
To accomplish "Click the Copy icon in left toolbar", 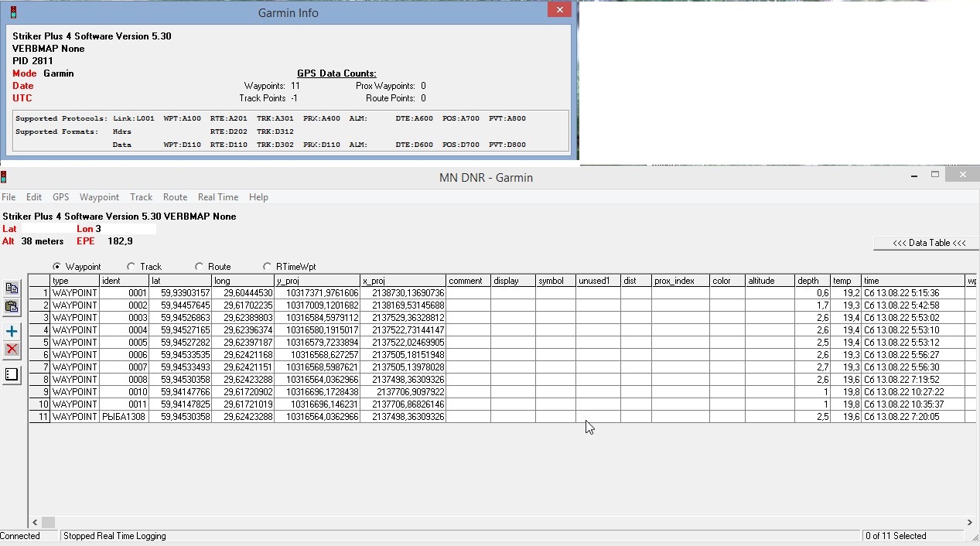I will coord(12,288).
